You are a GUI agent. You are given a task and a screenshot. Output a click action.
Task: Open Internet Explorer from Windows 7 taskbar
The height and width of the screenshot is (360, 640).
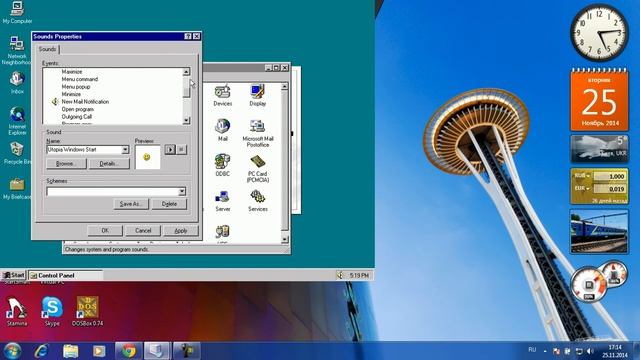(x=41, y=351)
